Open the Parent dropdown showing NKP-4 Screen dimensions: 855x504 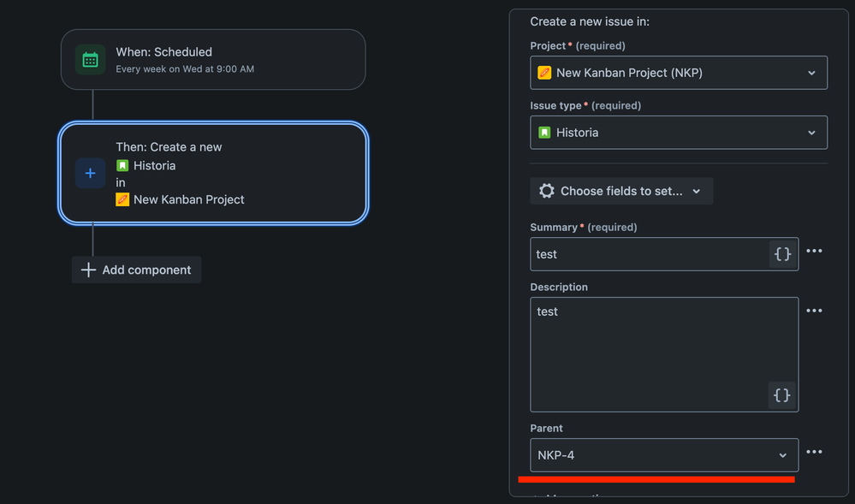pyautogui.click(x=664, y=455)
